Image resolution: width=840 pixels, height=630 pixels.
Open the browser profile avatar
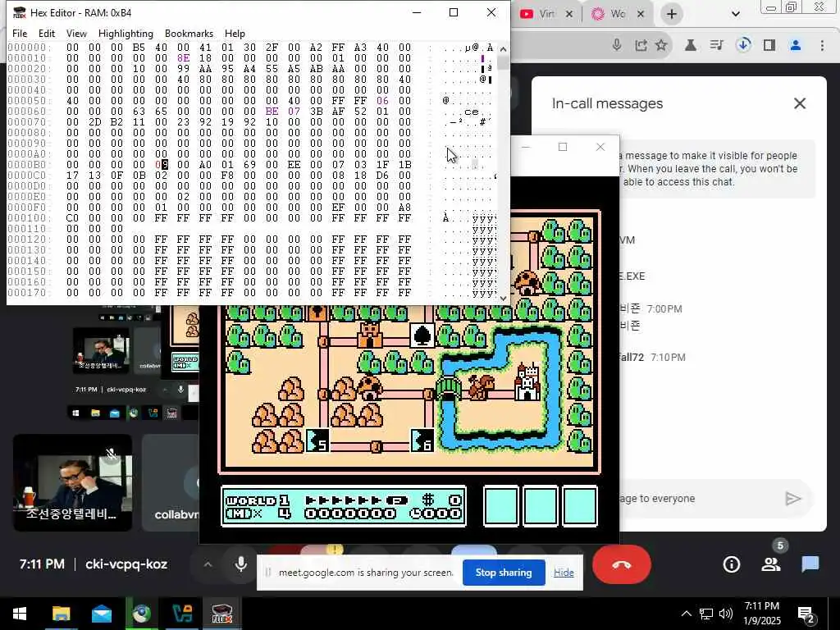(796, 45)
